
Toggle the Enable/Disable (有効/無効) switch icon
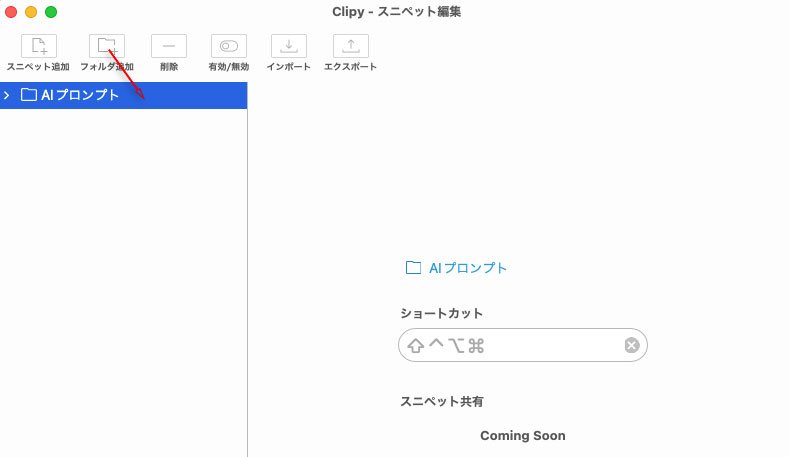click(229, 46)
